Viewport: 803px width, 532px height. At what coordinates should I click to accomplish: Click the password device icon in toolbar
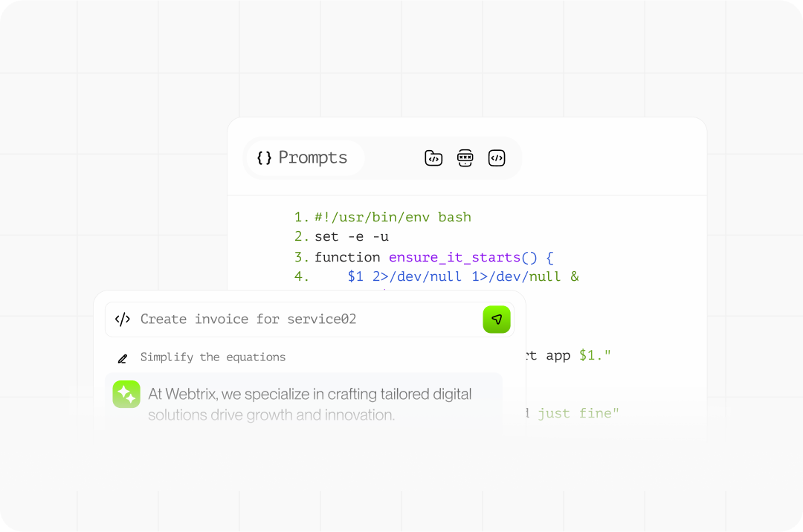[465, 158]
